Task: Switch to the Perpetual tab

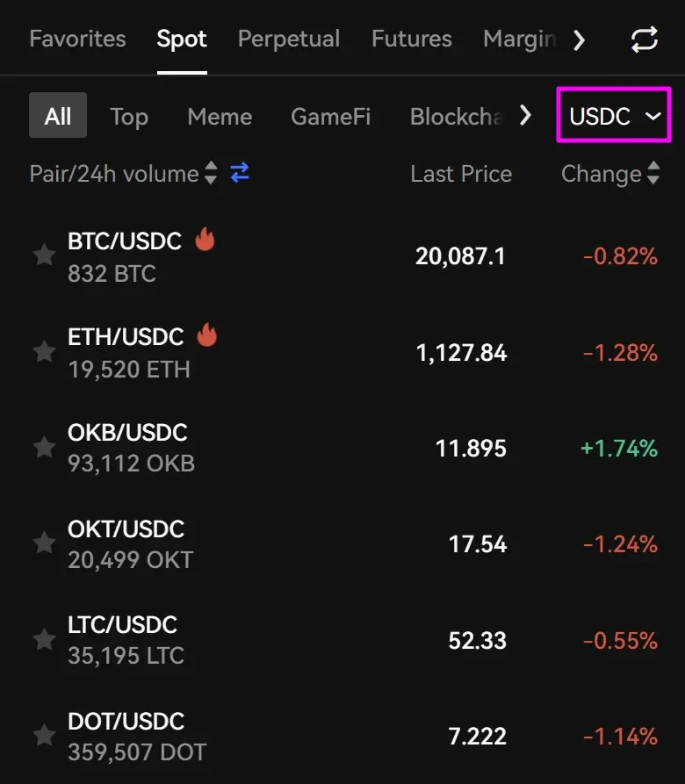Action: click(289, 39)
